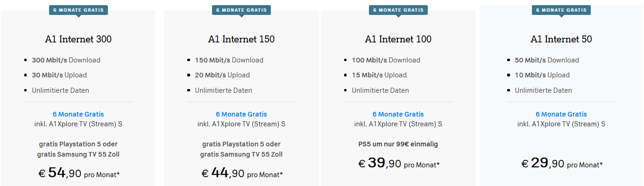Click the blue 6 Monate Gratis link in Internet 300 card
The height and width of the screenshot is (186, 644).
coord(78,114)
